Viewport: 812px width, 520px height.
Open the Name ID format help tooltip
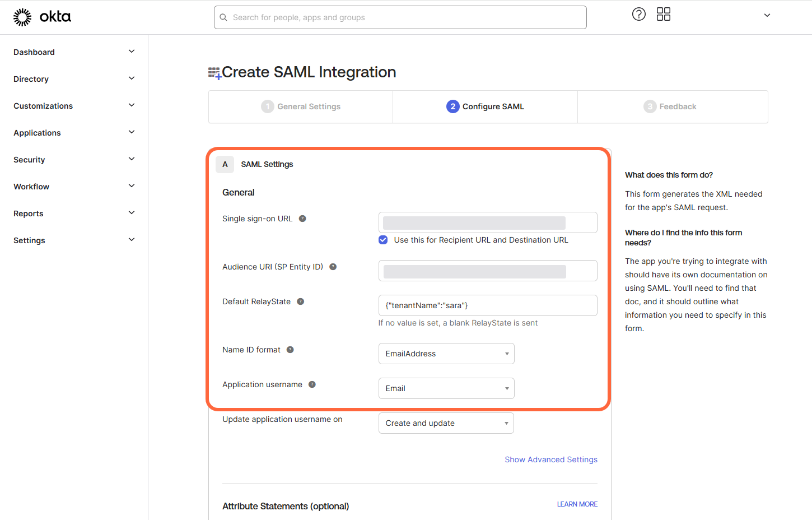point(290,349)
